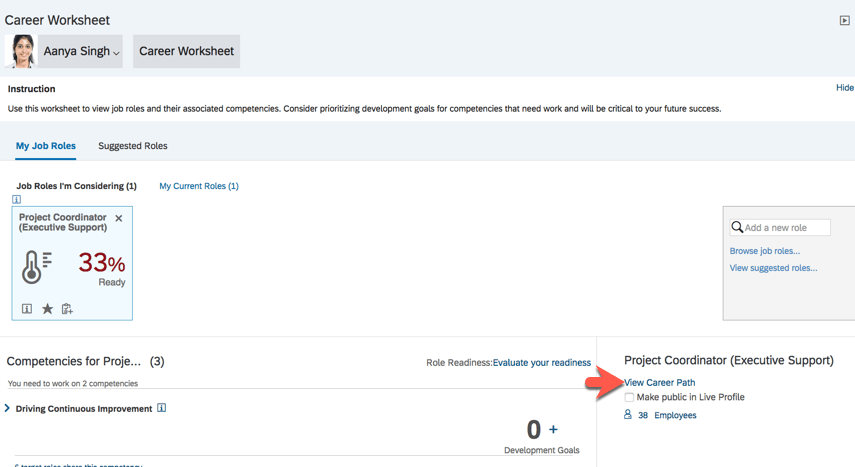
Task: Click View Career Path link
Action: 660,382
